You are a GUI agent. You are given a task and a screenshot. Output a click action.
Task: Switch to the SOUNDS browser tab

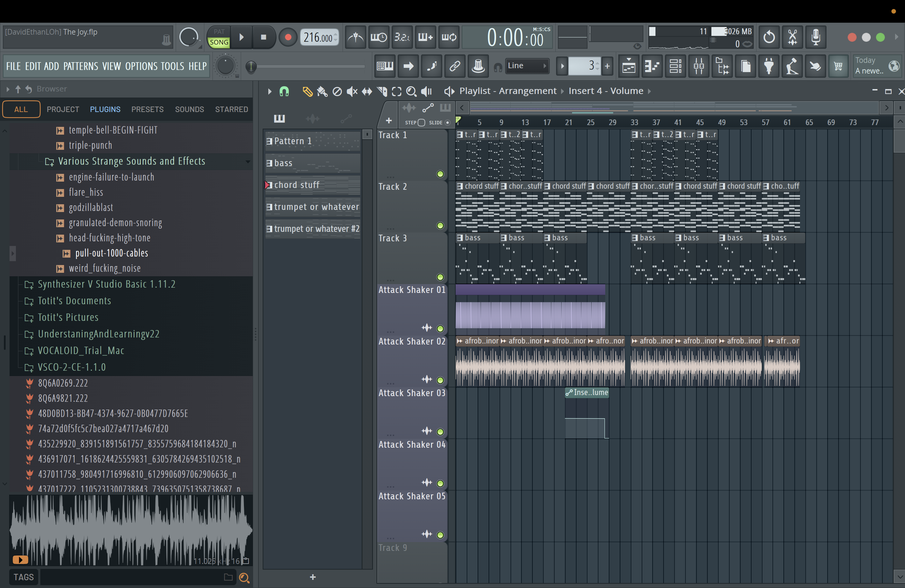coord(189,110)
